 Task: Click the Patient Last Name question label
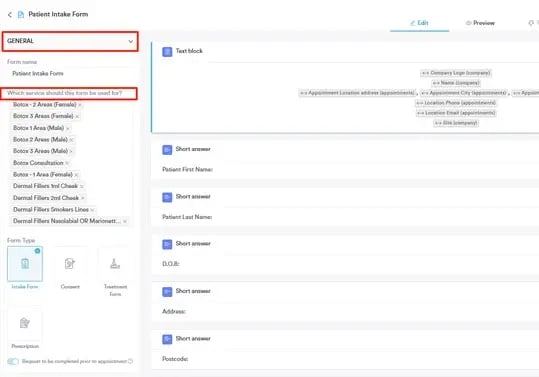pos(187,217)
